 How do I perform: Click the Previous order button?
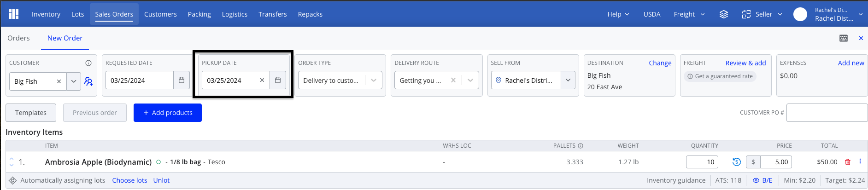(95, 113)
